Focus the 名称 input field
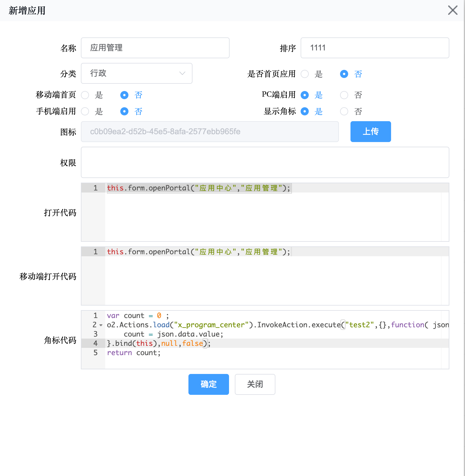This screenshot has height=476, width=465. click(155, 48)
